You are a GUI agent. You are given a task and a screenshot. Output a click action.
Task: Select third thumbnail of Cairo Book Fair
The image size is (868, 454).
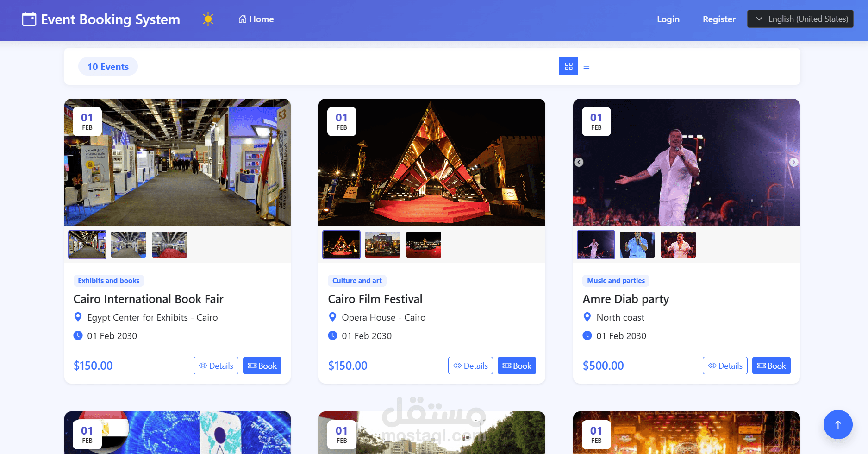tap(169, 245)
